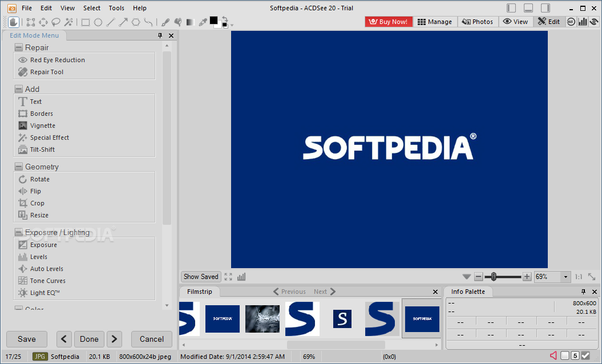
Task: Collapse the Geometry group
Action: [18, 167]
